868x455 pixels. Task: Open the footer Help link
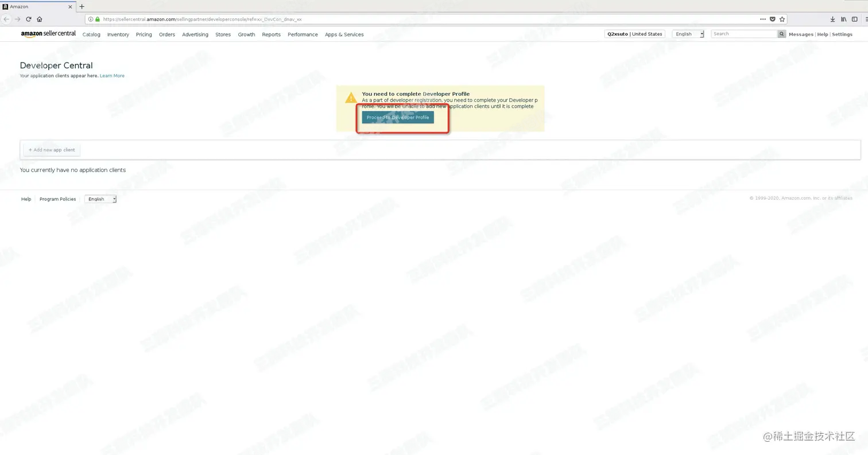click(x=26, y=199)
